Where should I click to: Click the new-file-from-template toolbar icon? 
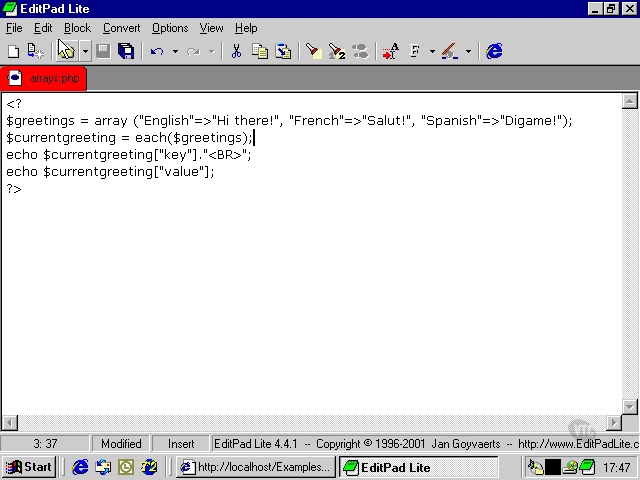pos(36,51)
